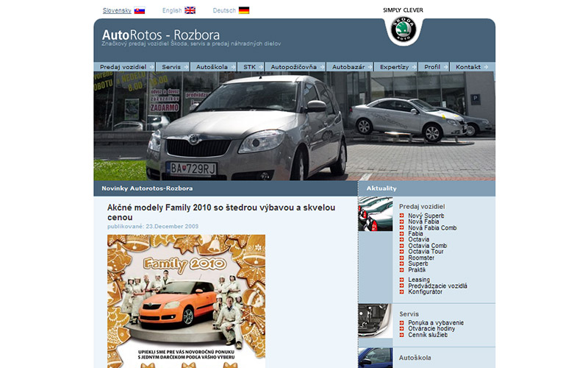
Task: Click the Škoda Auto logo badge
Action: point(404,29)
